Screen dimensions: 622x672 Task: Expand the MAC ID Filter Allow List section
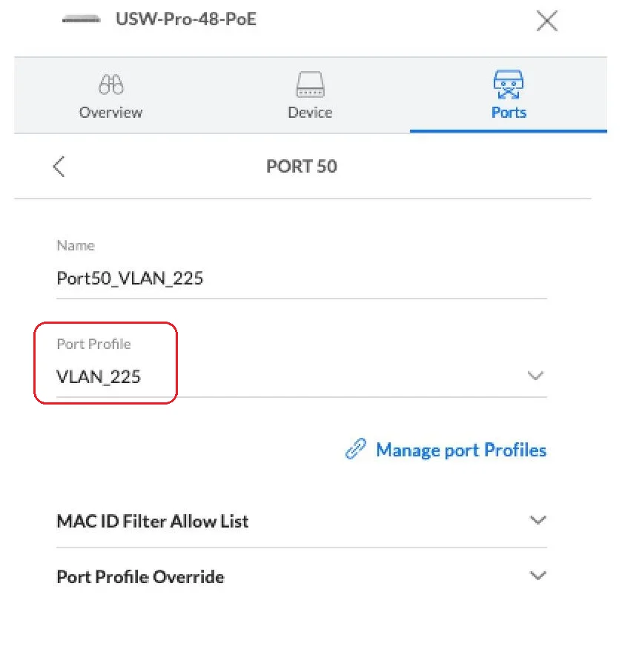(153, 521)
